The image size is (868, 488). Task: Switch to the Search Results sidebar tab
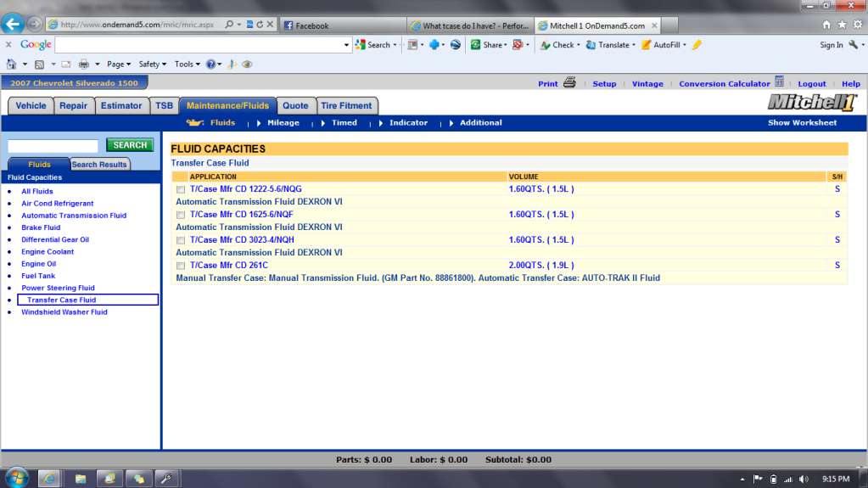click(99, 165)
